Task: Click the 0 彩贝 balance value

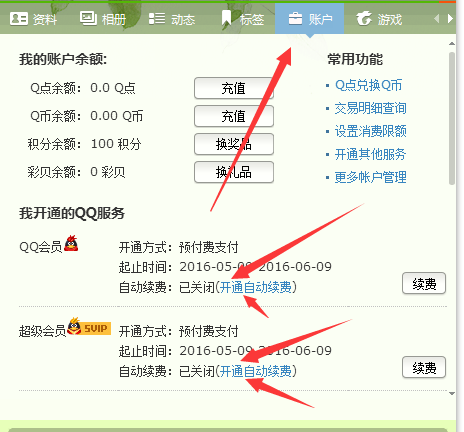Action: click(x=108, y=172)
